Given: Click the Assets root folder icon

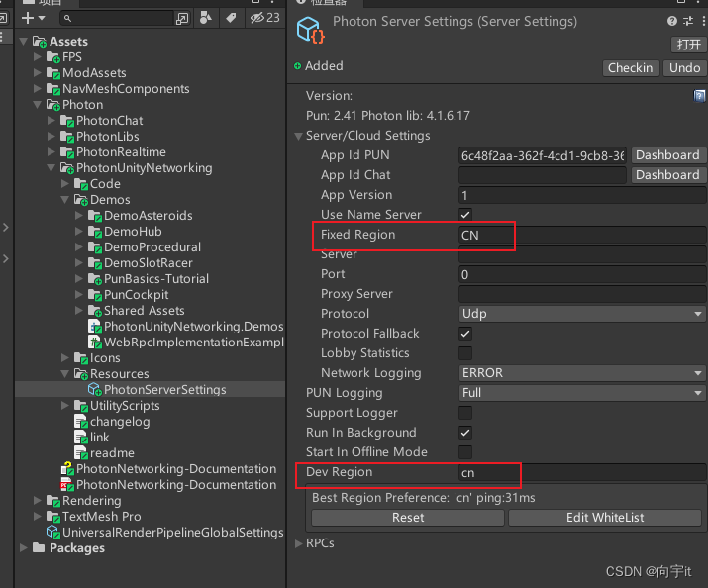Looking at the screenshot, I should (40, 42).
